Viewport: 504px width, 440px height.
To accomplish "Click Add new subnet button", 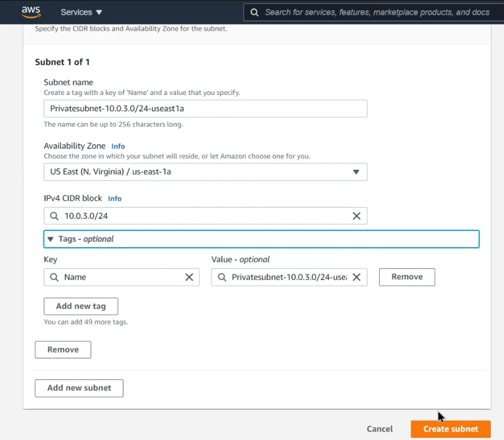I will point(79,388).
